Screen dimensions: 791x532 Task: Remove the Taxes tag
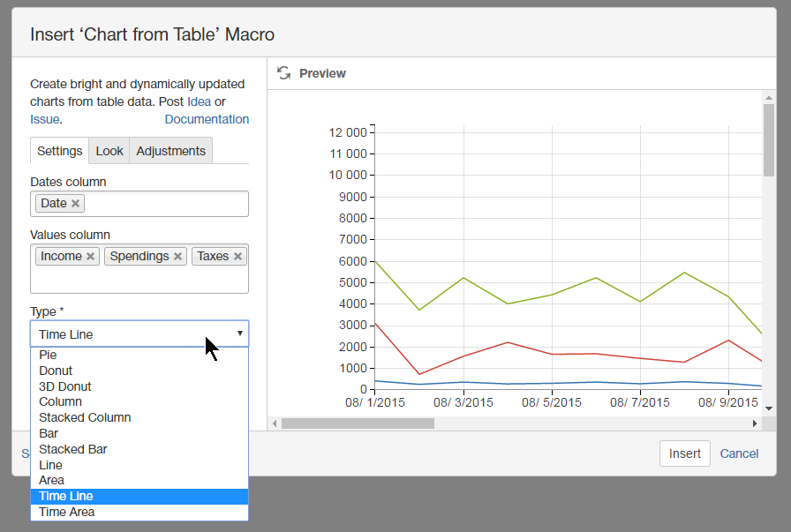click(x=238, y=256)
